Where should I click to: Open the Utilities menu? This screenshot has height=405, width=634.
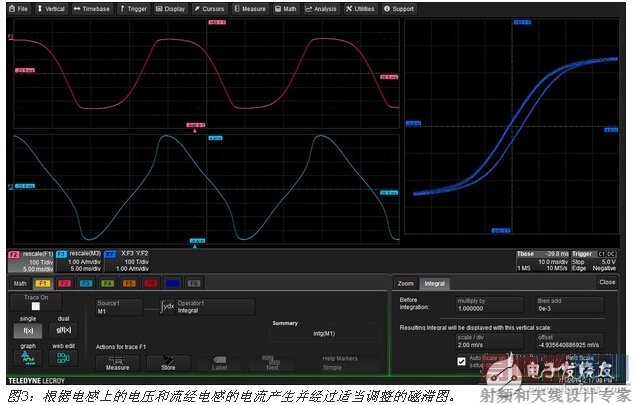[x=360, y=8]
